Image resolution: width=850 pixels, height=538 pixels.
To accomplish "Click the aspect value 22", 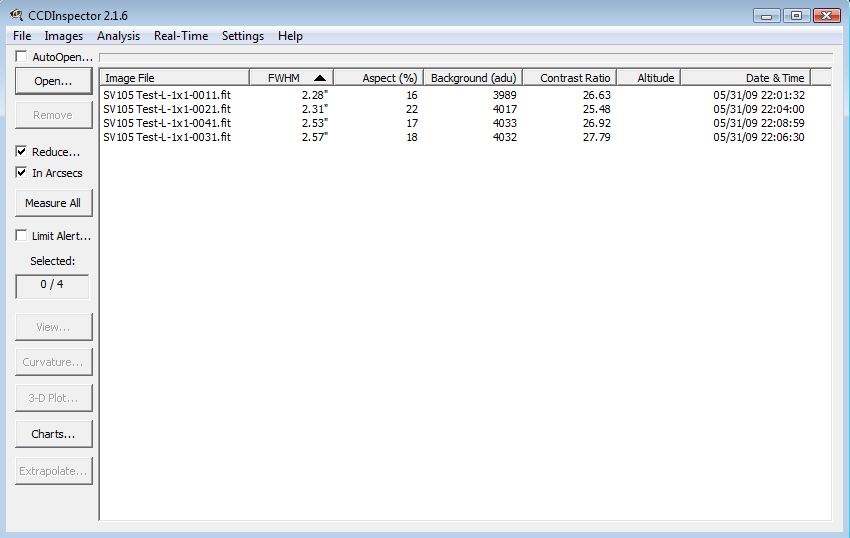I will tap(412, 109).
